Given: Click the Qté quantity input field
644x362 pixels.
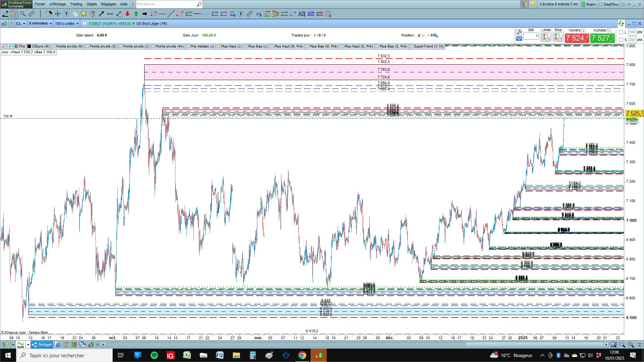Looking at the screenshot, I should (x=531, y=36).
